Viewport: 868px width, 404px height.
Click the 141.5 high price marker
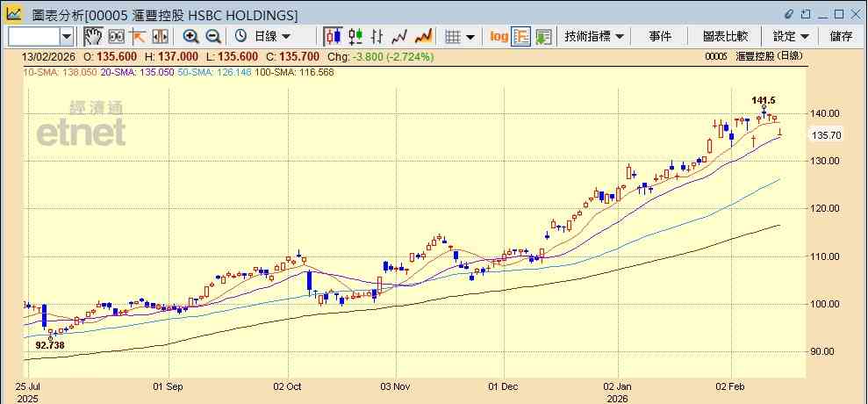[x=764, y=100]
